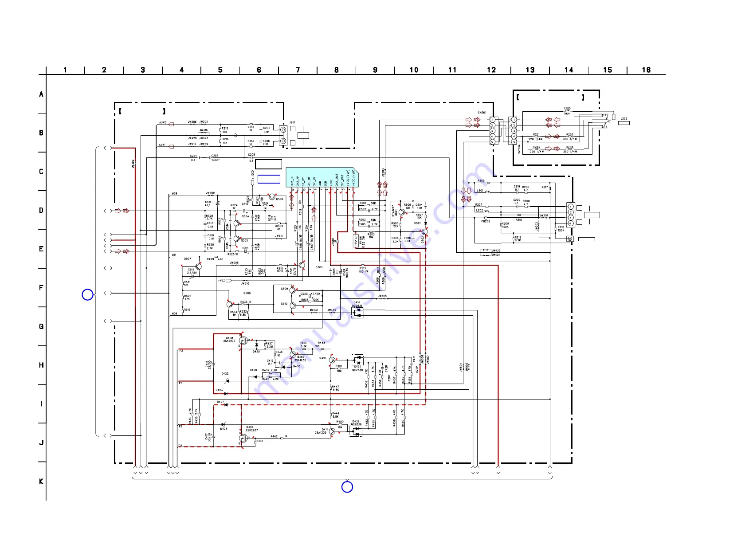Viewport: 745px width, 560px height.
Task: Click the R213 1K resistor label
Action: (x=251, y=129)
